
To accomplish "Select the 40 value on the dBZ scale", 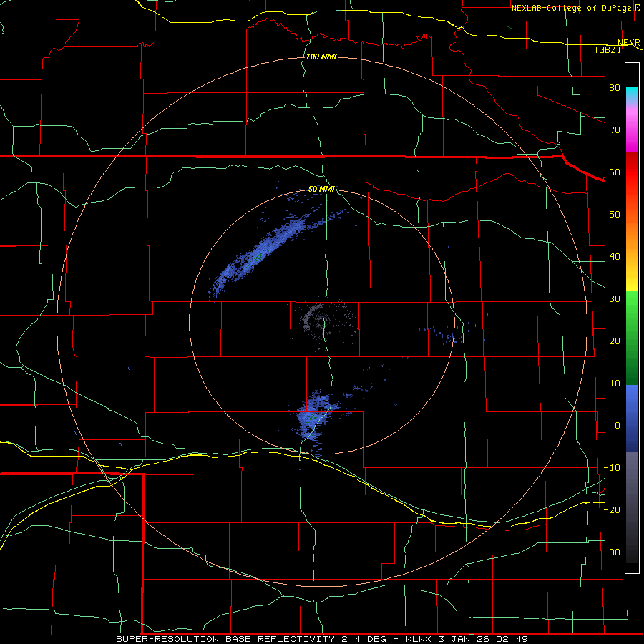I will [615, 257].
